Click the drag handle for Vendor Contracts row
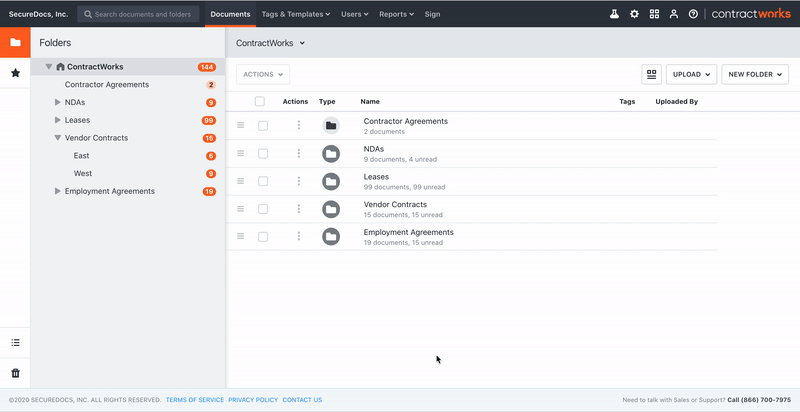Viewport: 800px width, 412px height. [240, 209]
